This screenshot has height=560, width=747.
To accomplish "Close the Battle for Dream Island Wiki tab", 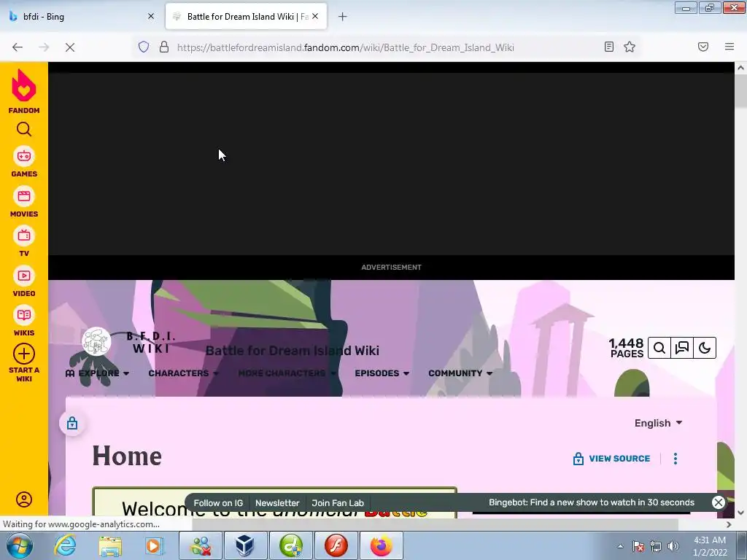I will pyautogui.click(x=315, y=16).
